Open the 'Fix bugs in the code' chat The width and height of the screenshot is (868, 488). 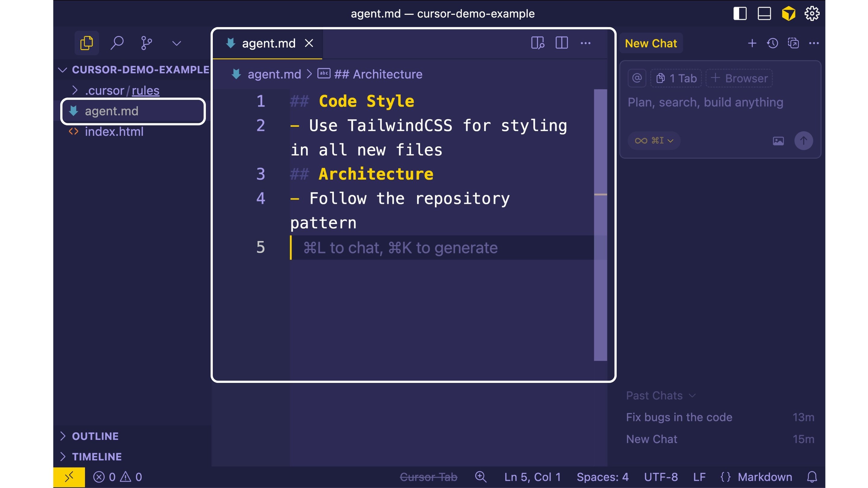(x=679, y=417)
